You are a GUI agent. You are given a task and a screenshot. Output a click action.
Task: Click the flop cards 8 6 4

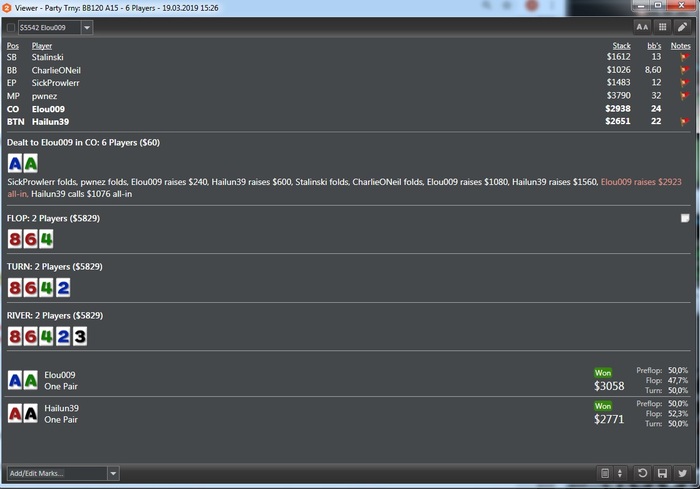pyautogui.click(x=30, y=239)
